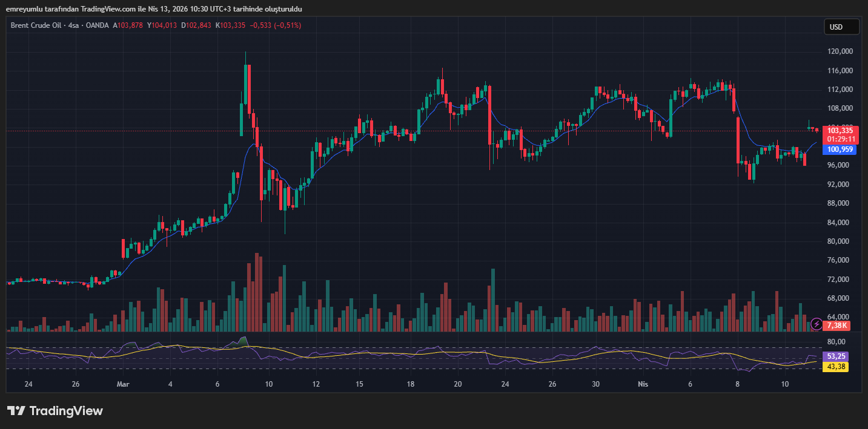
Task: Click date 18 on the time axis
Action: [x=411, y=384]
